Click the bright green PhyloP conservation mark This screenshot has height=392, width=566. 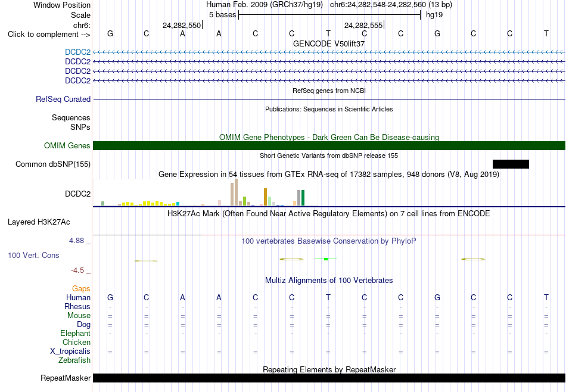325,259
